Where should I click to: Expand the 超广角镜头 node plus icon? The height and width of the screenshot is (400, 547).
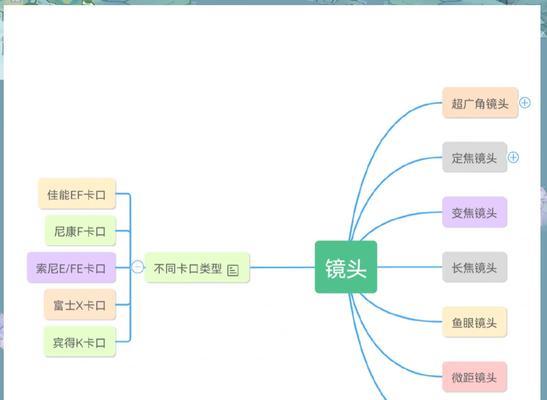click(x=525, y=103)
